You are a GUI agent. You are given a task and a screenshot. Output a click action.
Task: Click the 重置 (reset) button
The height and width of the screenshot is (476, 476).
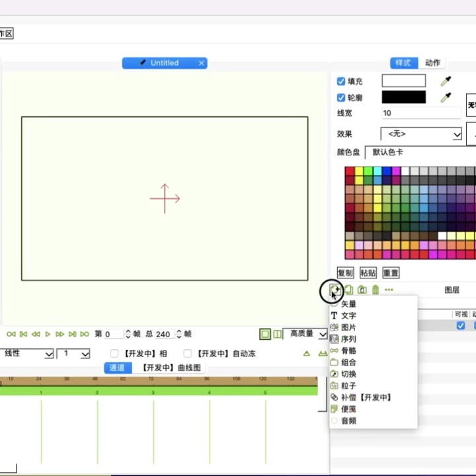tap(391, 273)
